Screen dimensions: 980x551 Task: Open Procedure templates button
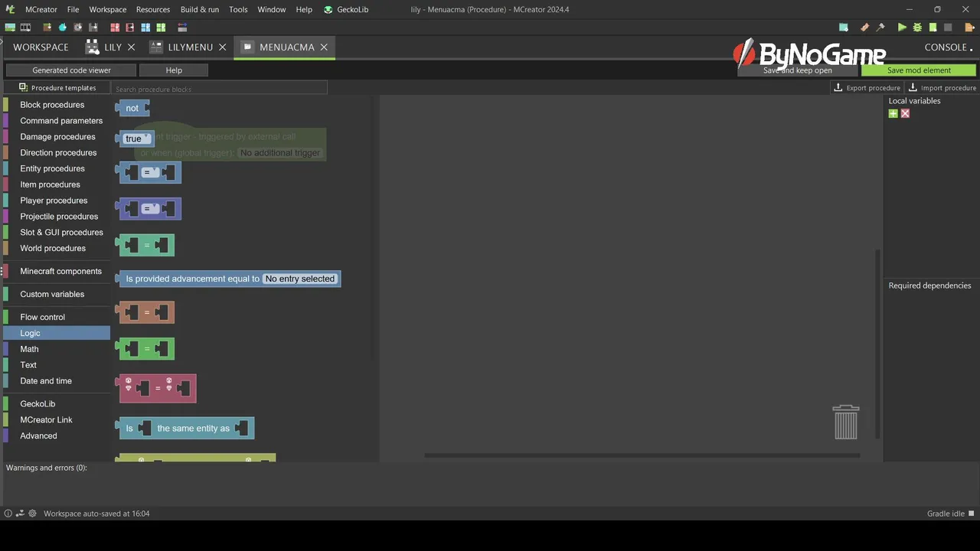click(57, 88)
